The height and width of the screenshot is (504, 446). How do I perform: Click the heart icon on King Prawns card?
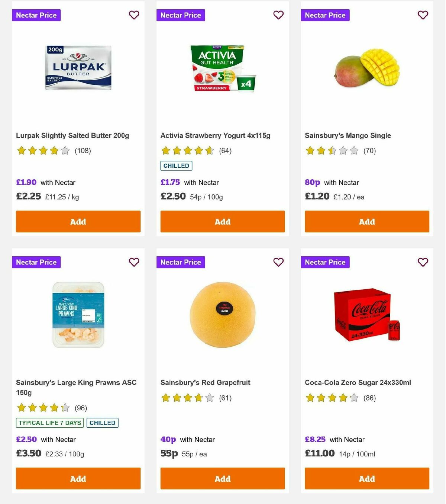pos(134,262)
